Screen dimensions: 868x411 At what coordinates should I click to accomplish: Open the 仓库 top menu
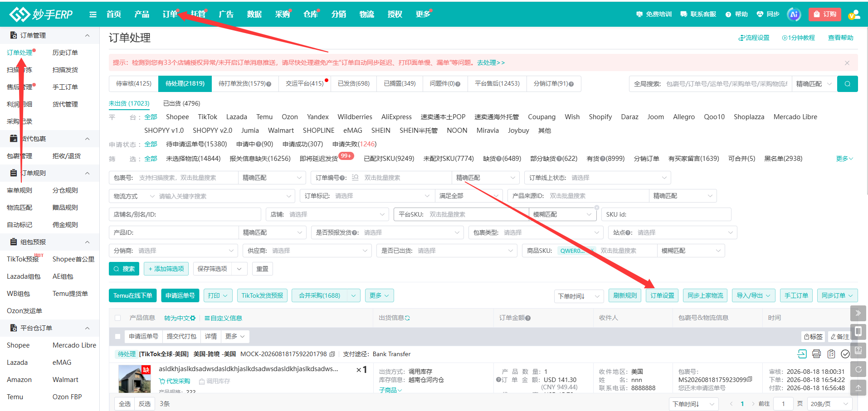click(311, 15)
